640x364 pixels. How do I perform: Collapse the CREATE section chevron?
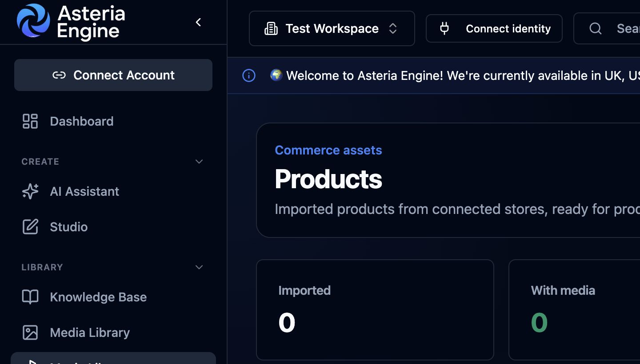click(x=199, y=162)
